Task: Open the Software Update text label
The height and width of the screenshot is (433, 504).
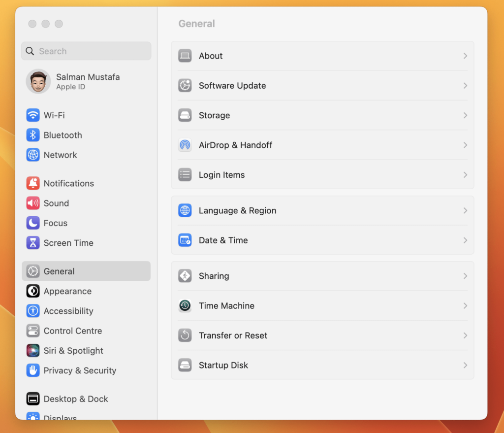Action: (232, 86)
